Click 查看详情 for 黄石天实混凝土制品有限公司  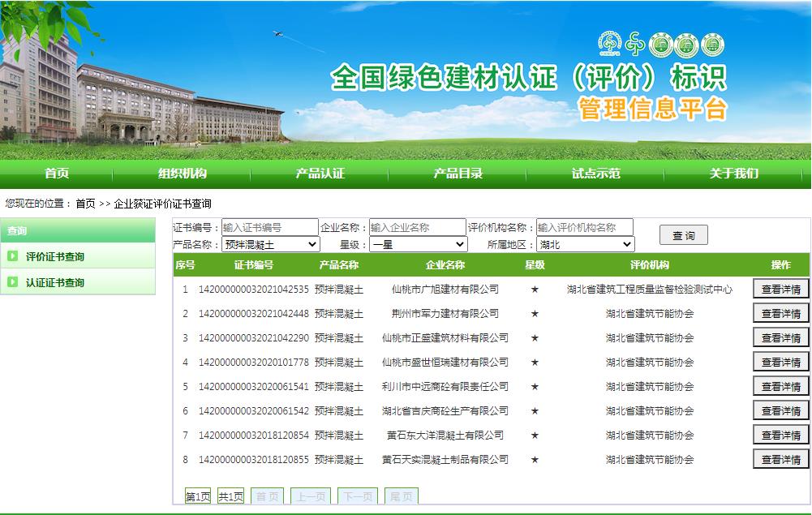[x=780, y=460]
